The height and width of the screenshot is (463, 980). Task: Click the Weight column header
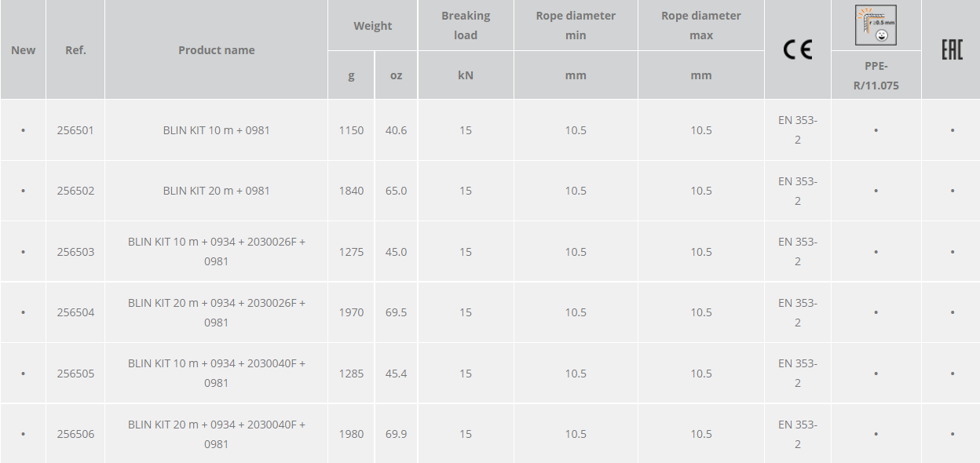pyautogui.click(x=372, y=26)
